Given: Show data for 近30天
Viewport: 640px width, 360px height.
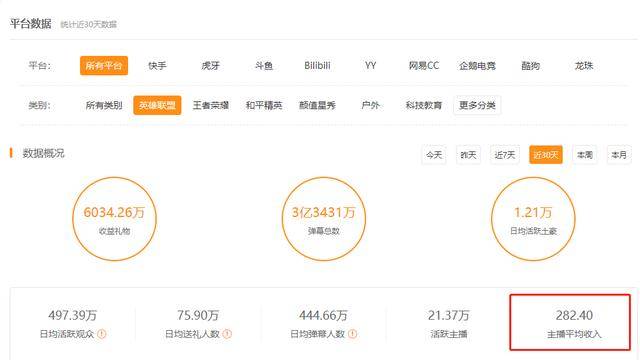Looking at the screenshot, I should pos(546,155).
